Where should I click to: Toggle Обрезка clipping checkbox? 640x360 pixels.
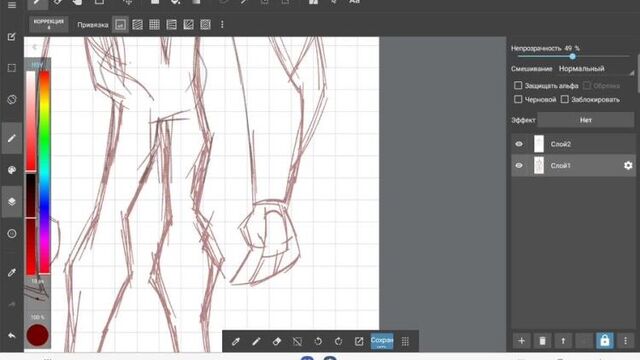pyautogui.click(x=587, y=85)
